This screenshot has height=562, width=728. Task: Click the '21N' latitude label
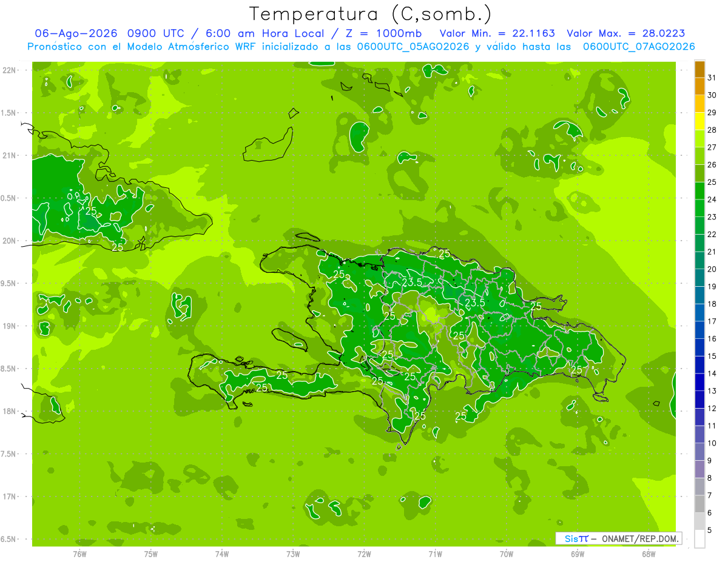[9, 156]
